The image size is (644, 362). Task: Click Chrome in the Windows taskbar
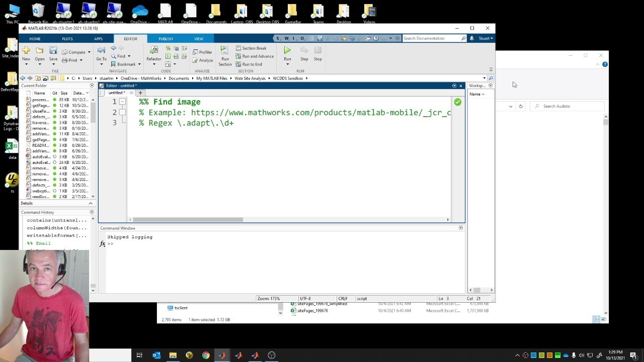206,355
